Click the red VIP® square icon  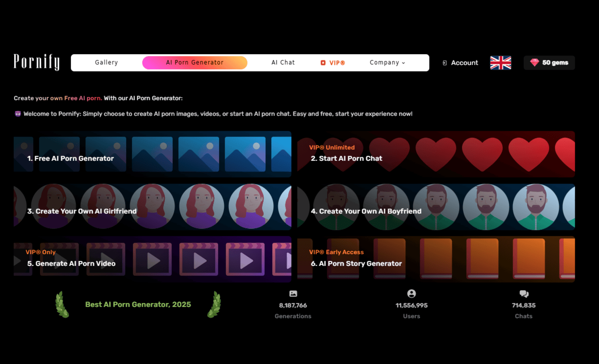(323, 63)
